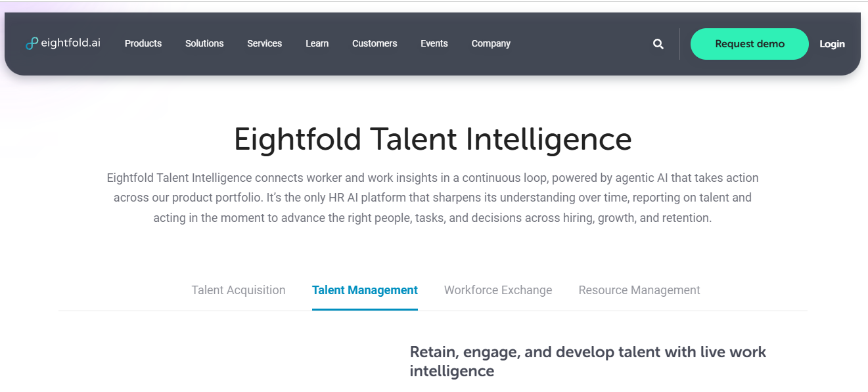Click the Request demo button

750,44
